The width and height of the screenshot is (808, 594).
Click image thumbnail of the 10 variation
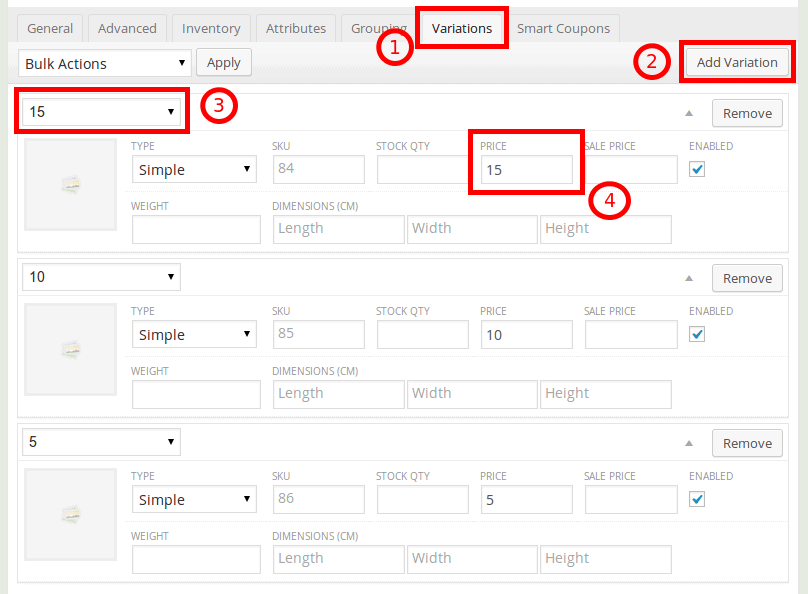(x=70, y=349)
